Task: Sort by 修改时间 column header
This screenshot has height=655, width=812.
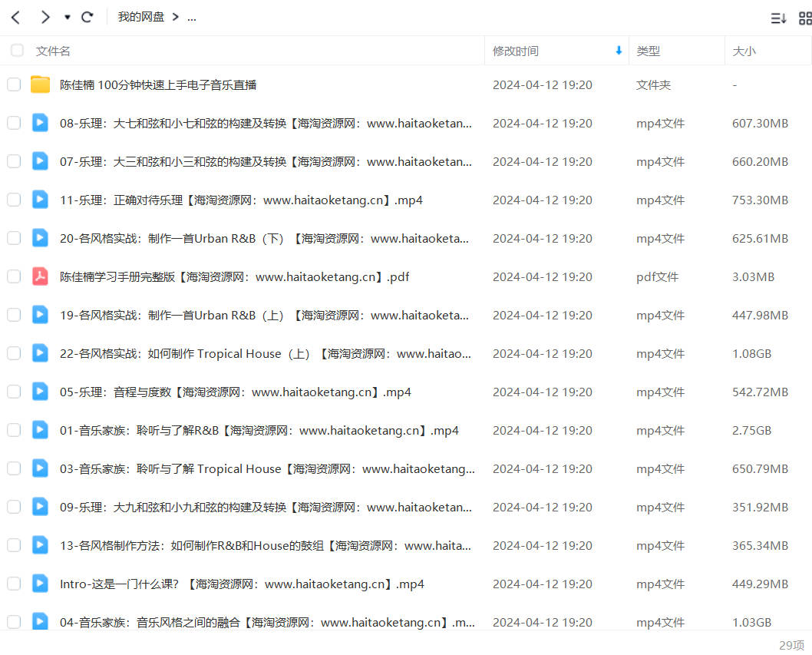Action: [x=515, y=51]
